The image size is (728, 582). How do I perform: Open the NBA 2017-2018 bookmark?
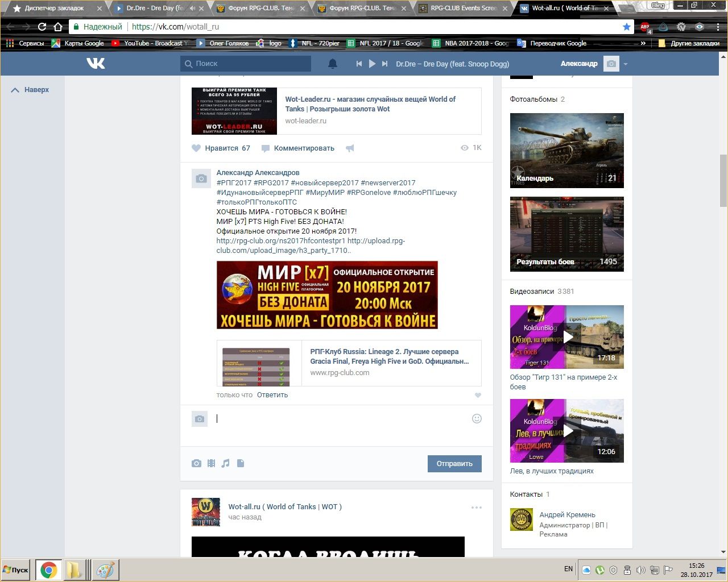pyautogui.click(x=470, y=43)
